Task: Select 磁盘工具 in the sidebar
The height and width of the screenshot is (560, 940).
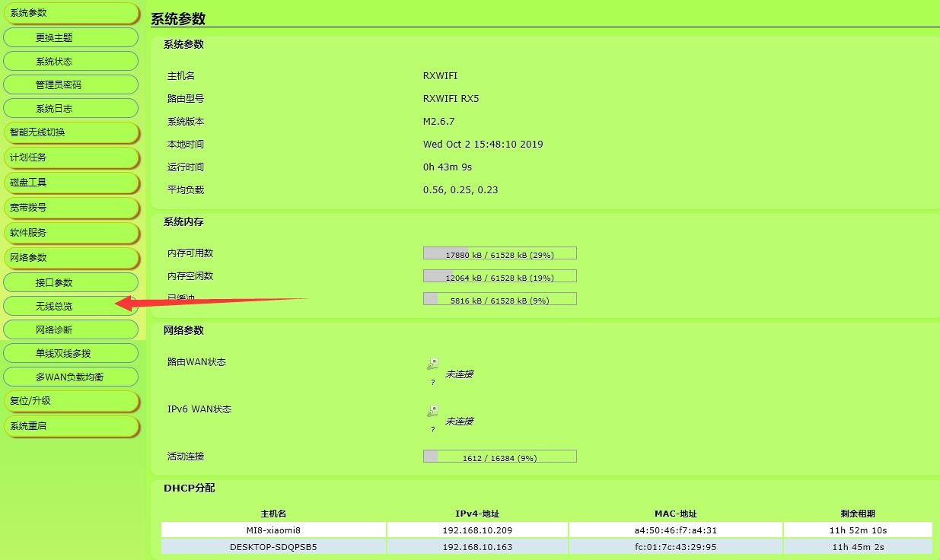Action: coord(71,183)
